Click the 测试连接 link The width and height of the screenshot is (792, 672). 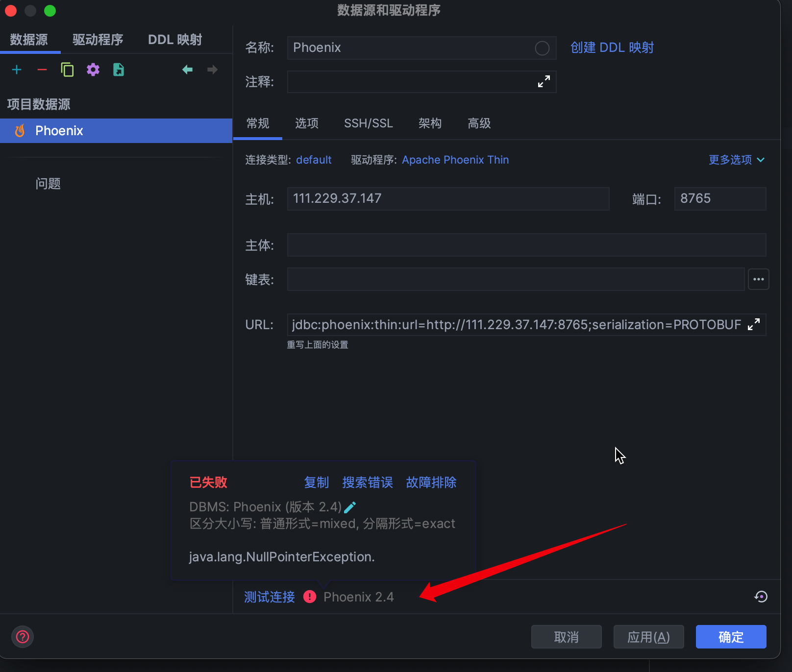270,597
